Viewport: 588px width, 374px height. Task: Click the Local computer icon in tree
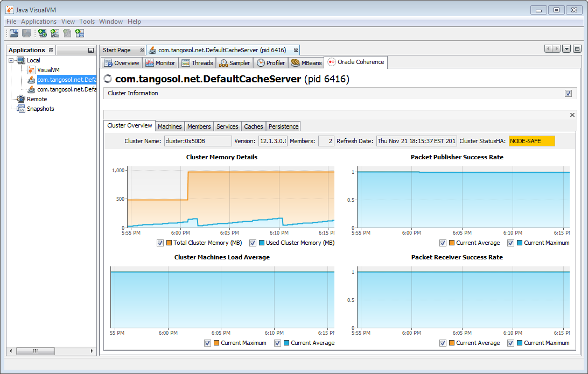(x=21, y=60)
